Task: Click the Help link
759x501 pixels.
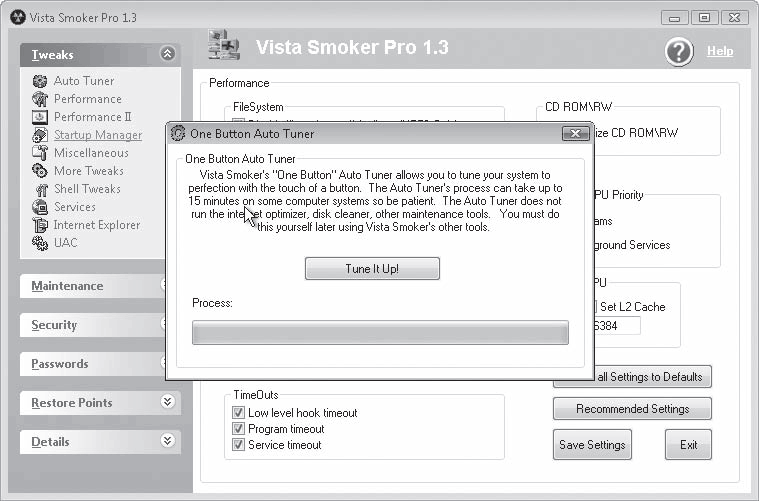Action: (x=720, y=51)
